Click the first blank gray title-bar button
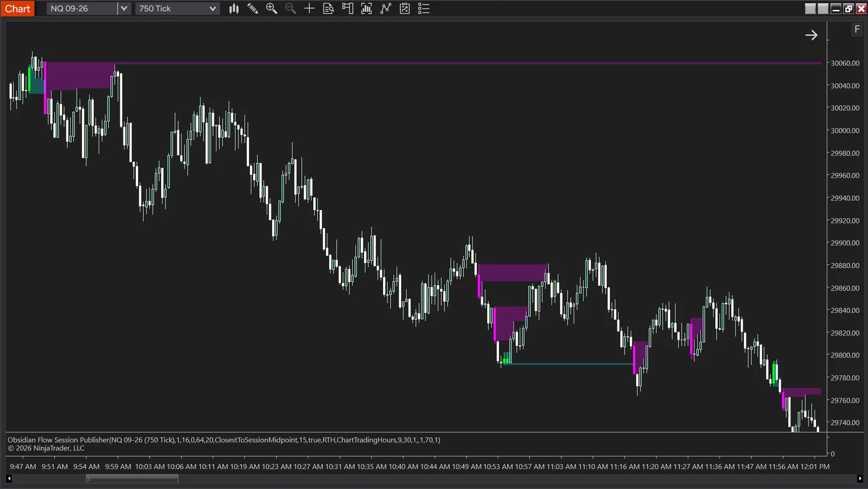This screenshot has width=868, height=489. (x=810, y=9)
